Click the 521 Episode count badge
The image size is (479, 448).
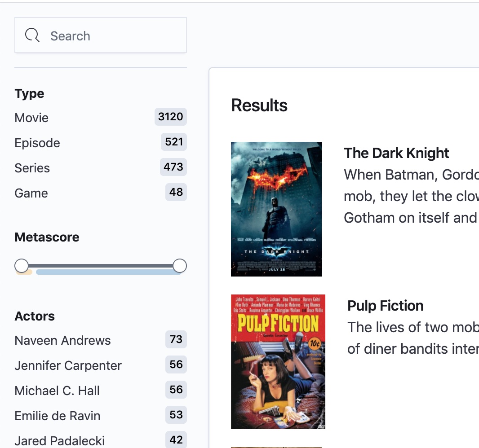[x=174, y=142]
